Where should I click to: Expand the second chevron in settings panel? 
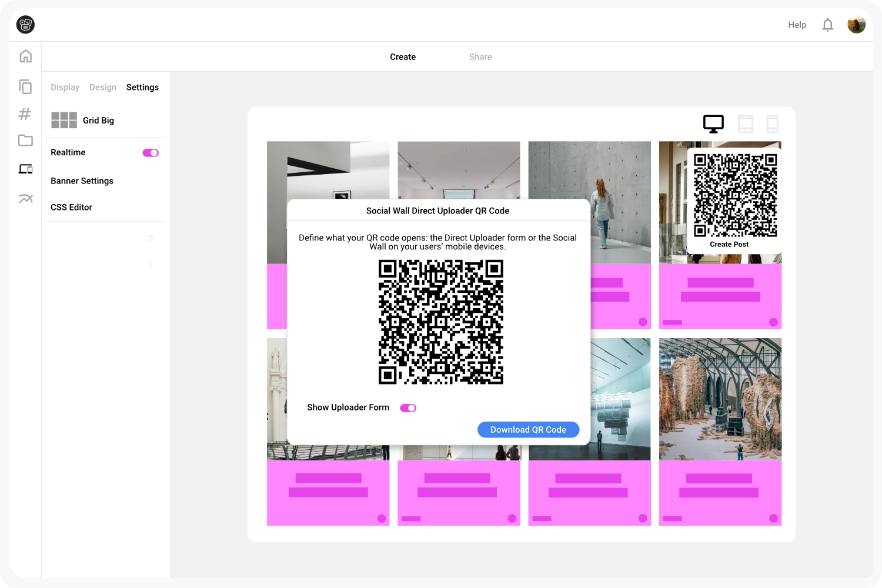coord(151,265)
